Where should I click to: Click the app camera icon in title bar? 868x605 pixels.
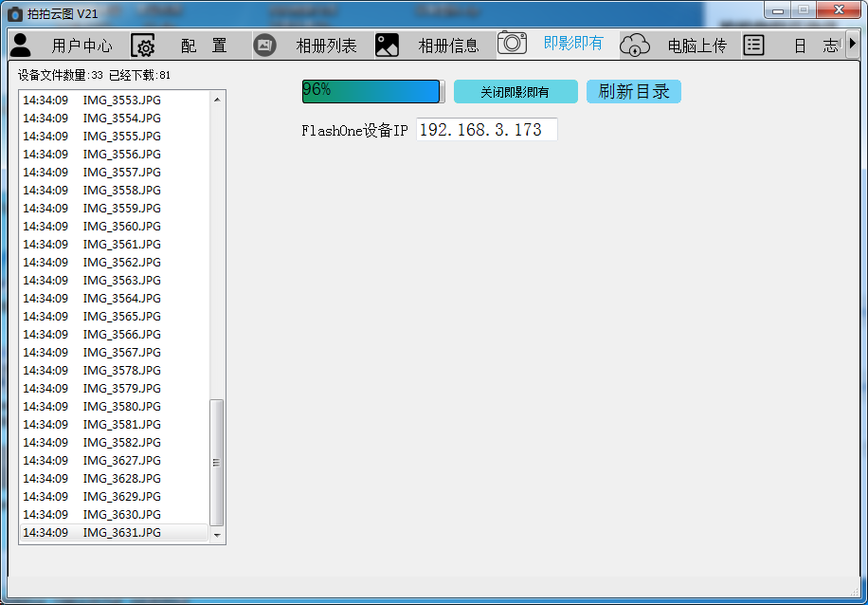pyautogui.click(x=15, y=13)
